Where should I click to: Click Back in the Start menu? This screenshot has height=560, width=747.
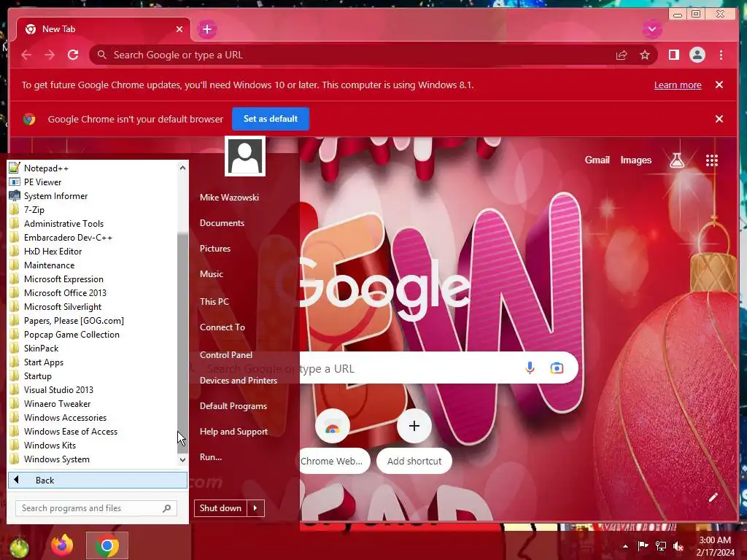[x=98, y=480]
